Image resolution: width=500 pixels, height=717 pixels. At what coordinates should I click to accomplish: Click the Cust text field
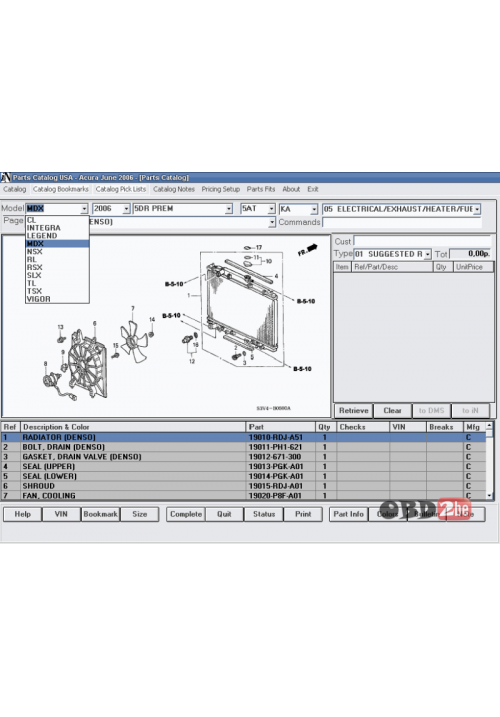(422, 241)
